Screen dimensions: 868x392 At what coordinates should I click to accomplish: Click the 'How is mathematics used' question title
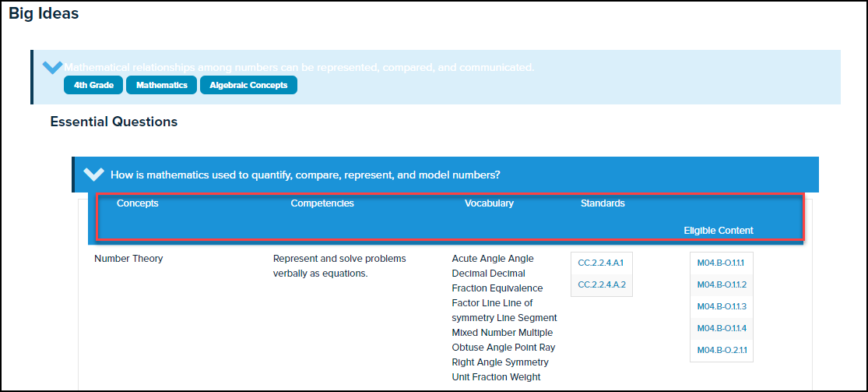[305, 175]
